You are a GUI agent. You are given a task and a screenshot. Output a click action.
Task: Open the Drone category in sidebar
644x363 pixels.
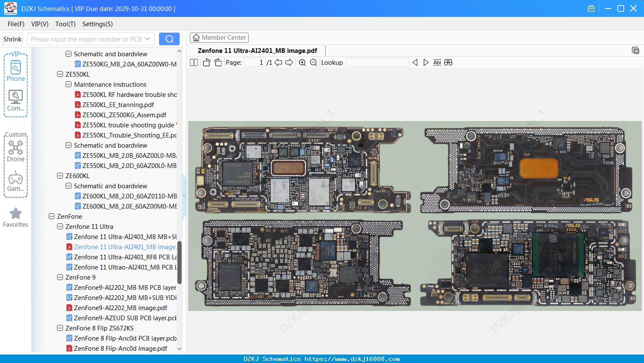[16, 151]
